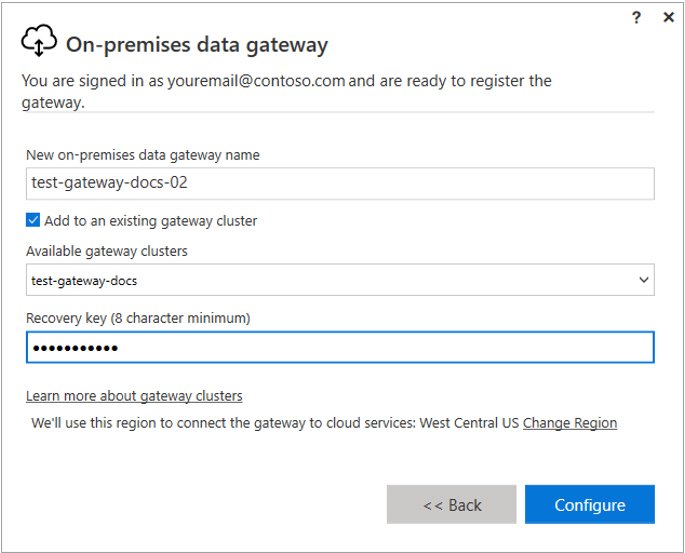This screenshot has height=553, width=685.
Task: Click the "On-premises data gateway" title
Action: [197, 45]
